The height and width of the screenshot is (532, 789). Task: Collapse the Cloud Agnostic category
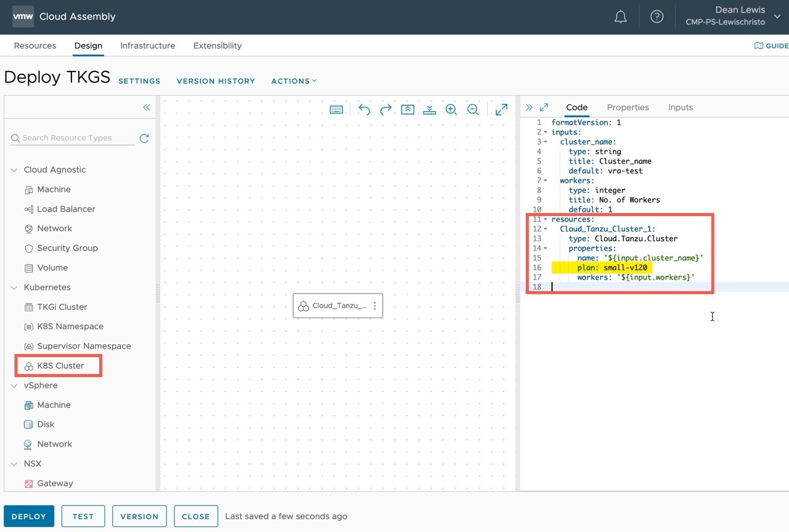14,170
